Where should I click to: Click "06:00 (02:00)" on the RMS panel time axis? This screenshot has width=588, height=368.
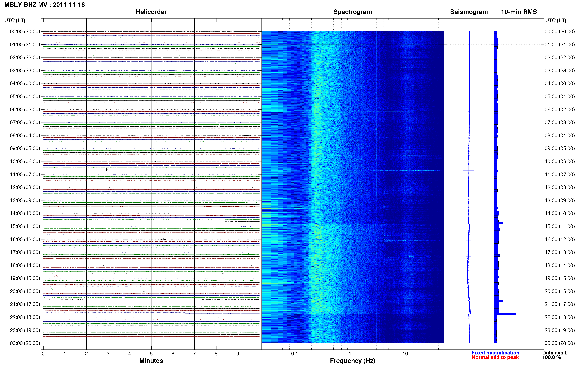tap(560, 110)
